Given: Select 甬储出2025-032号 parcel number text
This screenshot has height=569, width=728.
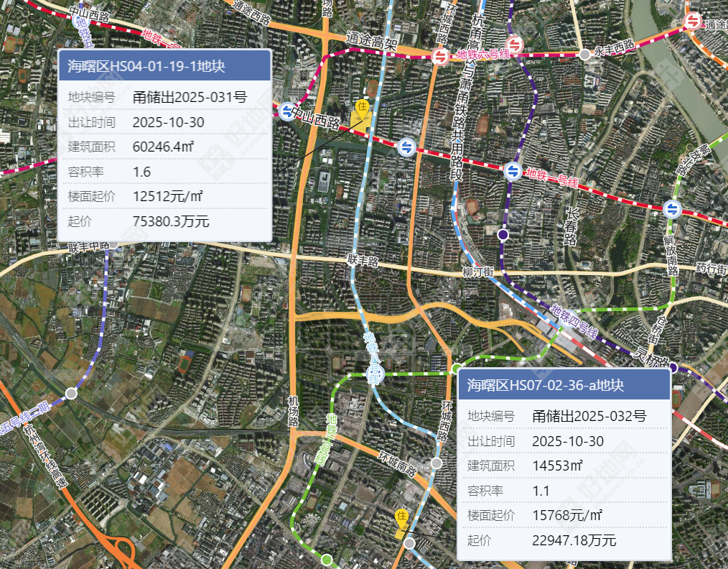Looking at the screenshot, I should click(x=589, y=416).
